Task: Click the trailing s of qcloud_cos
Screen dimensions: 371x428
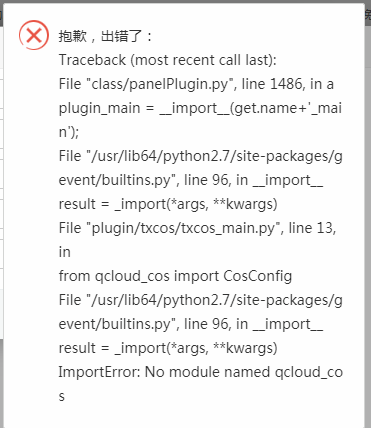Action: pos(62,396)
